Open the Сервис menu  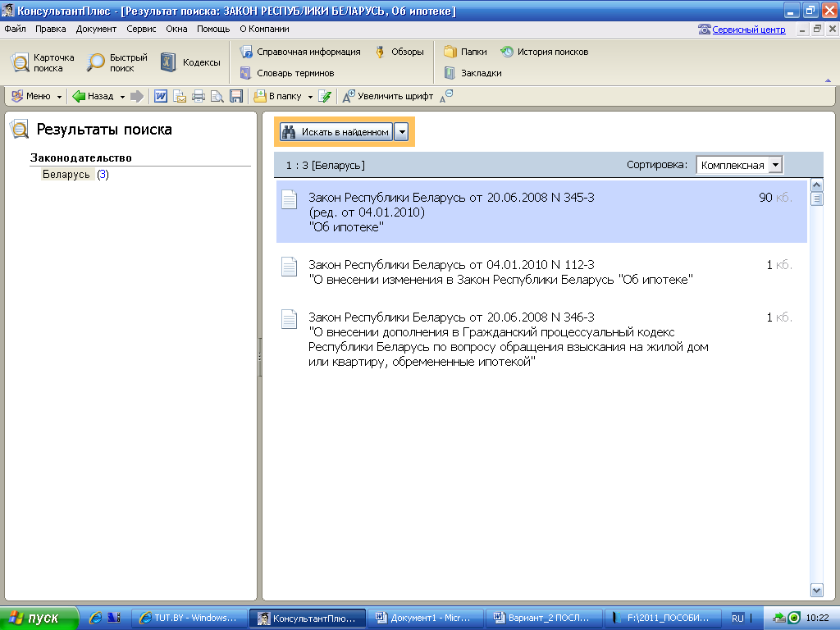141,29
